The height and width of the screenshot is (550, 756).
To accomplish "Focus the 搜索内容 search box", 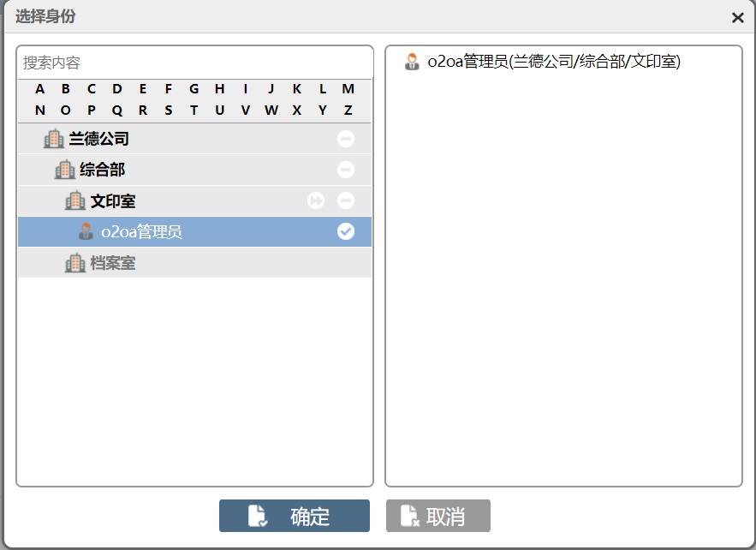I will [x=195, y=63].
